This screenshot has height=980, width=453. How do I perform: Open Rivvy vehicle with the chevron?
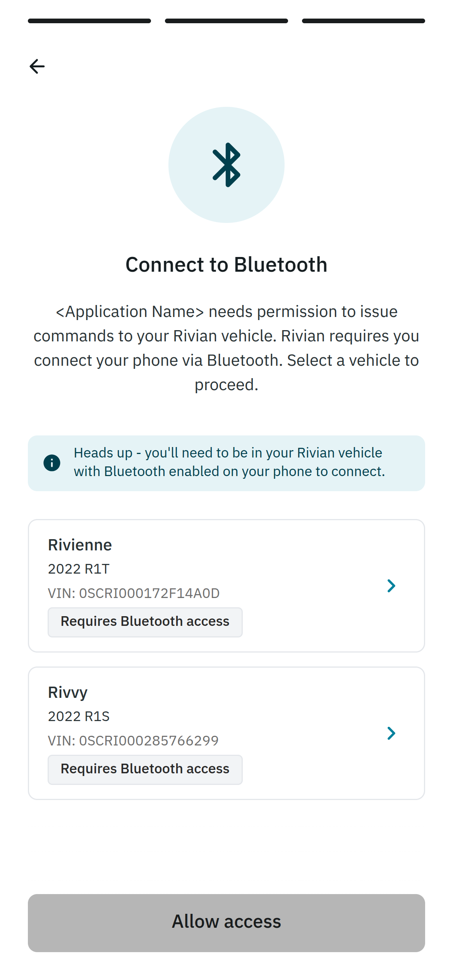tap(391, 733)
